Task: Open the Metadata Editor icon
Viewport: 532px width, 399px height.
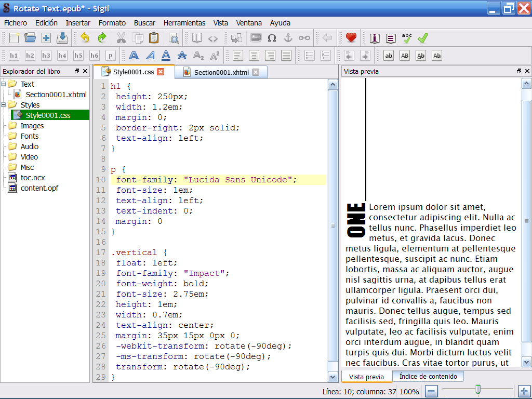Action: click(x=375, y=38)
